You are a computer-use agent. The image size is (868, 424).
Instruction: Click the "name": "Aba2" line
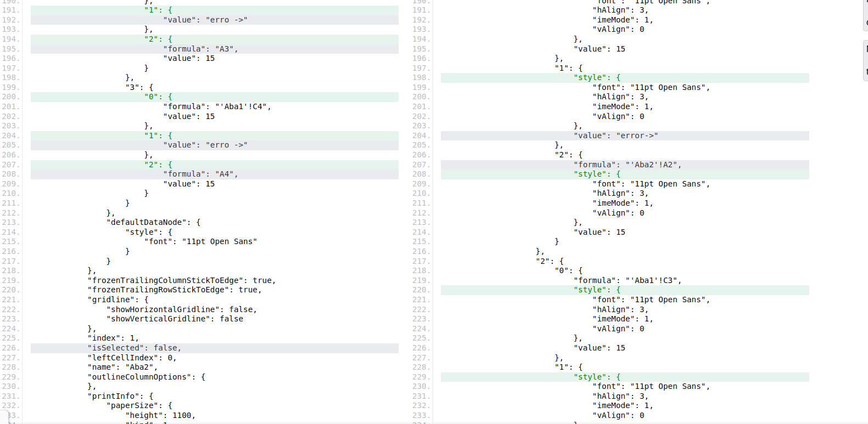coord(122,367)
